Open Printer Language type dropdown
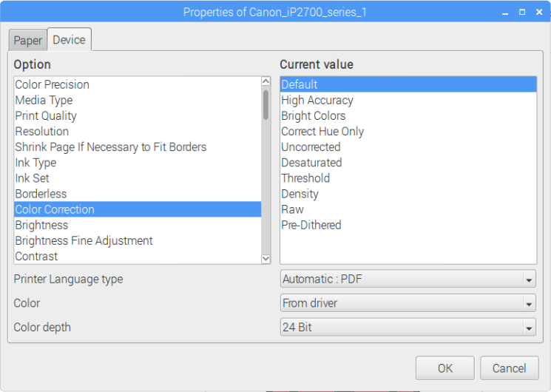Viewport: 551px width, 392px height. [408, 279]
